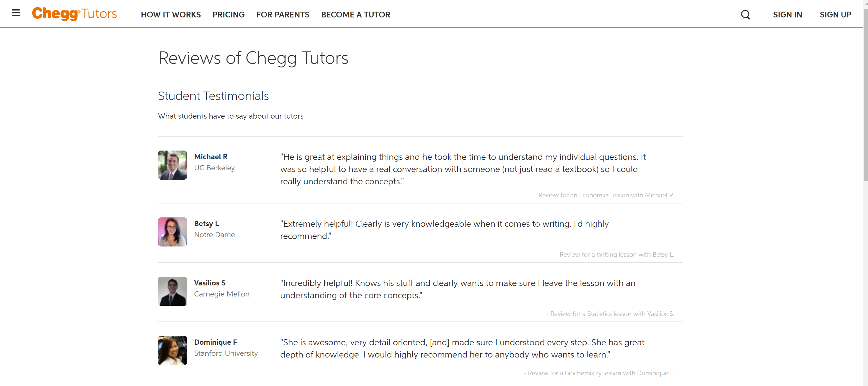The image size is (868, 386).
Task: Open Betsy L's tutor name link
Action: pos(206,223)
